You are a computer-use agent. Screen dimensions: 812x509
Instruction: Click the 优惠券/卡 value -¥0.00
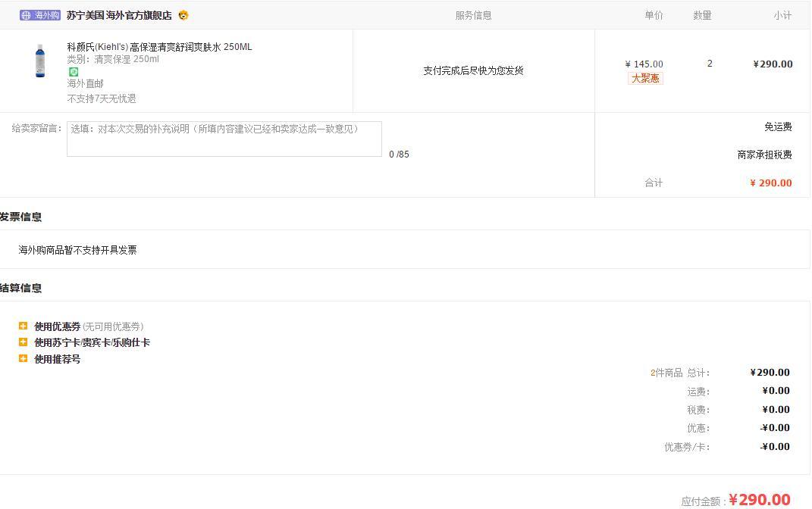pos(775,447)
